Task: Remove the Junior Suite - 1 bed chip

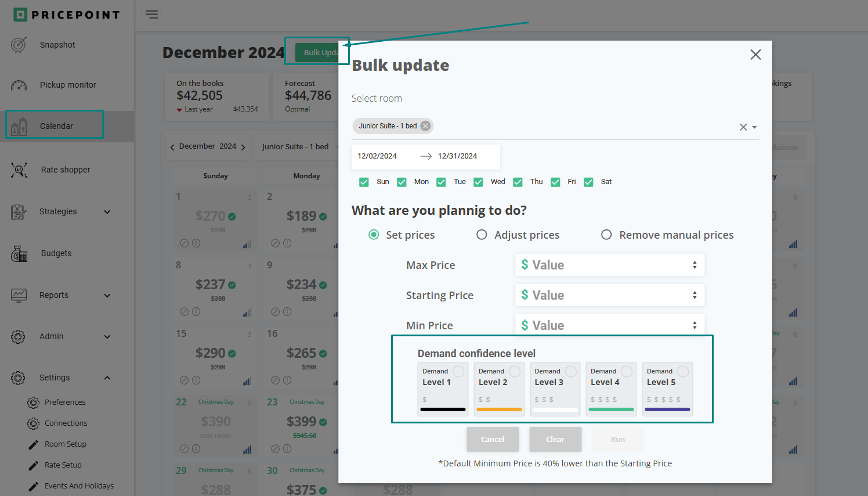Action: [425, 126]
